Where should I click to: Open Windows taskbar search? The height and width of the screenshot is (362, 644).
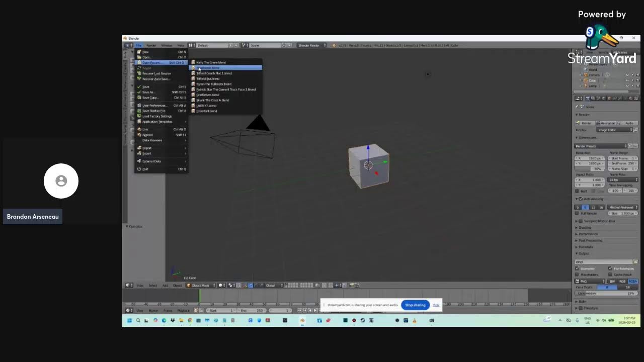pyautogui.click(x=138, y=320)
